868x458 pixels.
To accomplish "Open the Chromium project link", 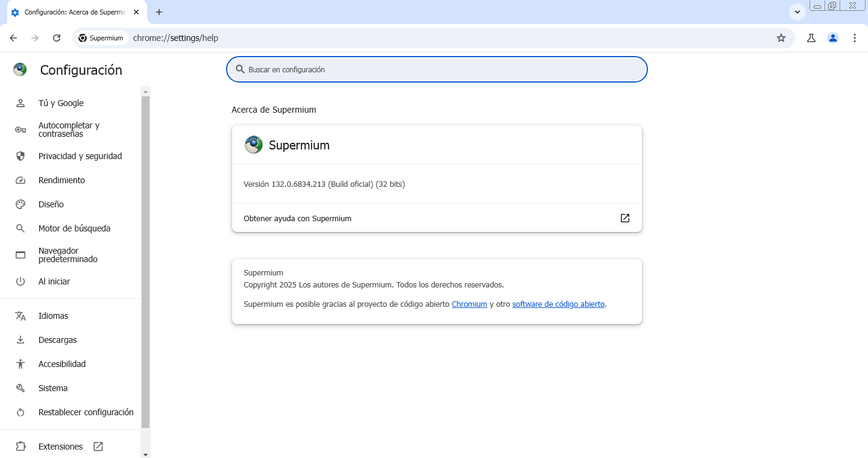I will (469, 304).
